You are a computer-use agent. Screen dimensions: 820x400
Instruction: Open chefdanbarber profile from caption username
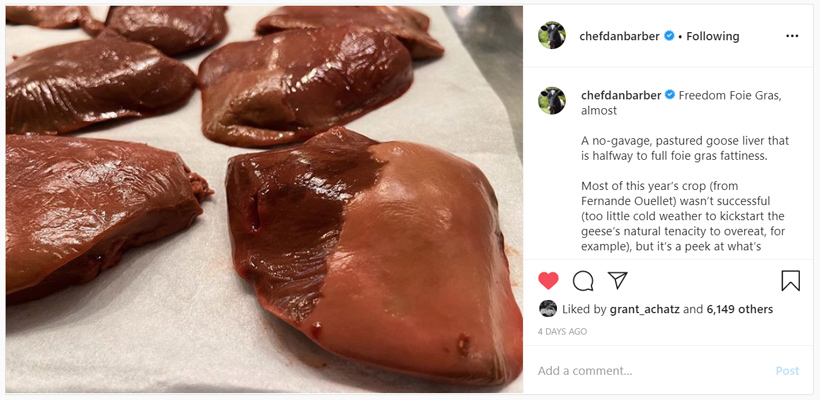pyautogui.click(x=620, y=95)
